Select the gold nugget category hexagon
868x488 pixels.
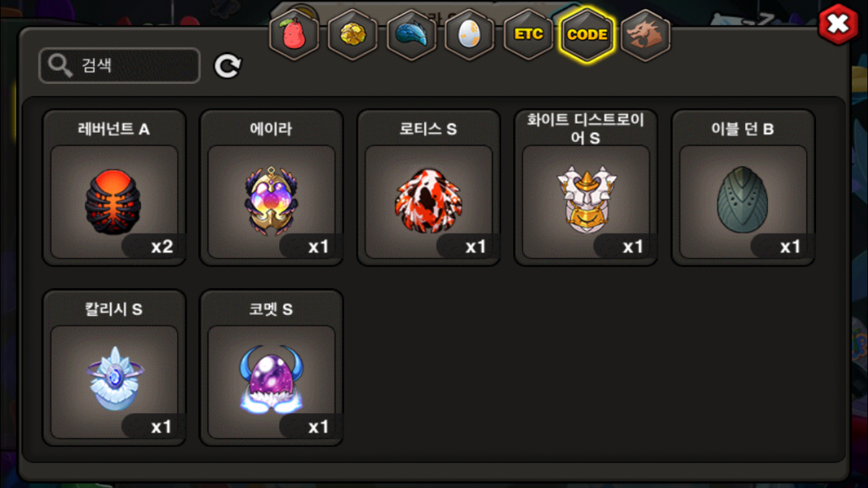[x=353, y=34]
